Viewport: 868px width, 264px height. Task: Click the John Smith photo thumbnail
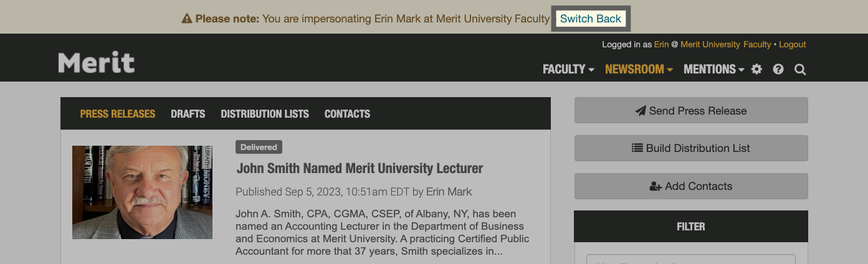[x=142, y=192]
